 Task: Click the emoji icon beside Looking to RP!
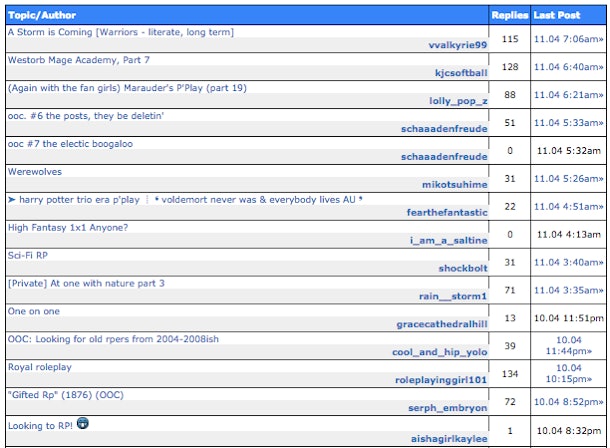pyautogui.click(x=82, y=423)
